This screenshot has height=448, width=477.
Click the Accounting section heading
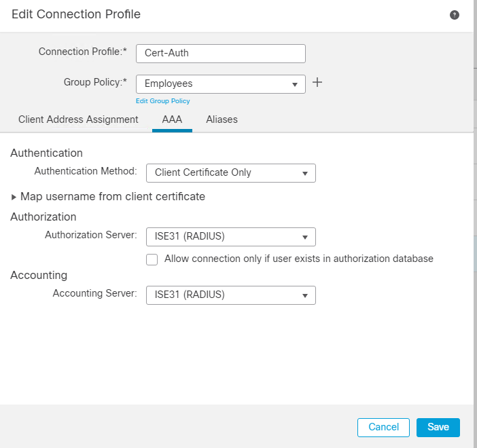click(x=39, y=275)
